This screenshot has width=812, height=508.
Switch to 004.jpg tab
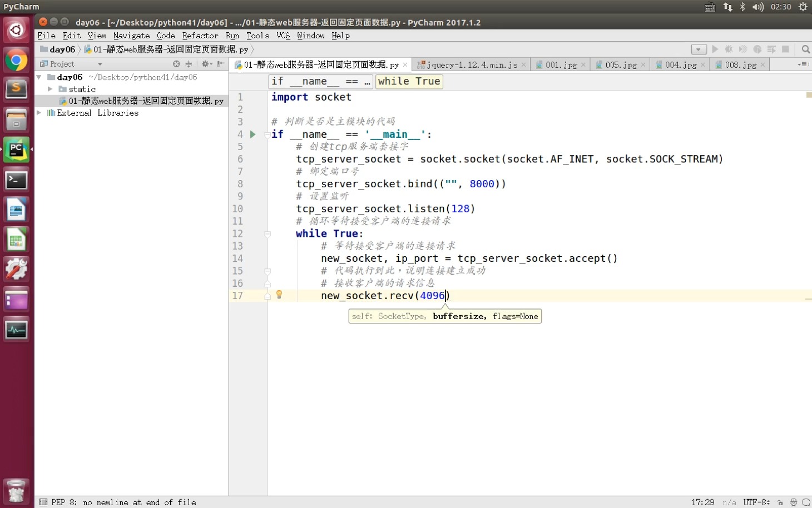(680, 65)
